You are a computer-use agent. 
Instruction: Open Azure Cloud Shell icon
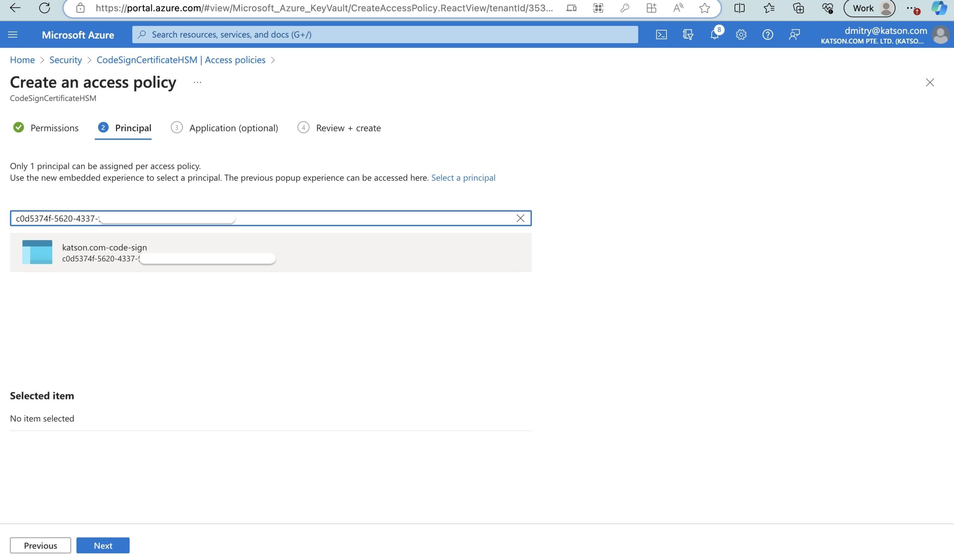661,35
